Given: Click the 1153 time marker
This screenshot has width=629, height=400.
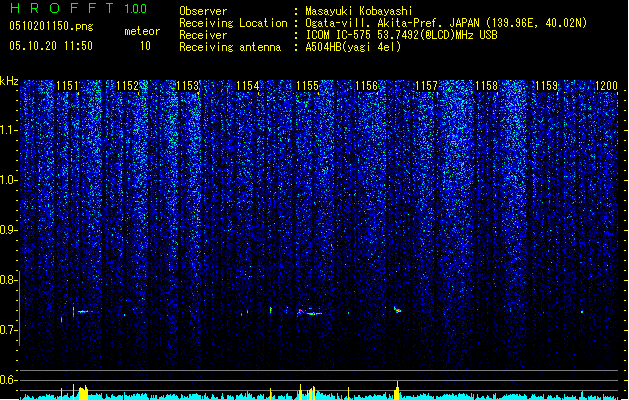Looking at the screenshot, I should coord(187,86).
